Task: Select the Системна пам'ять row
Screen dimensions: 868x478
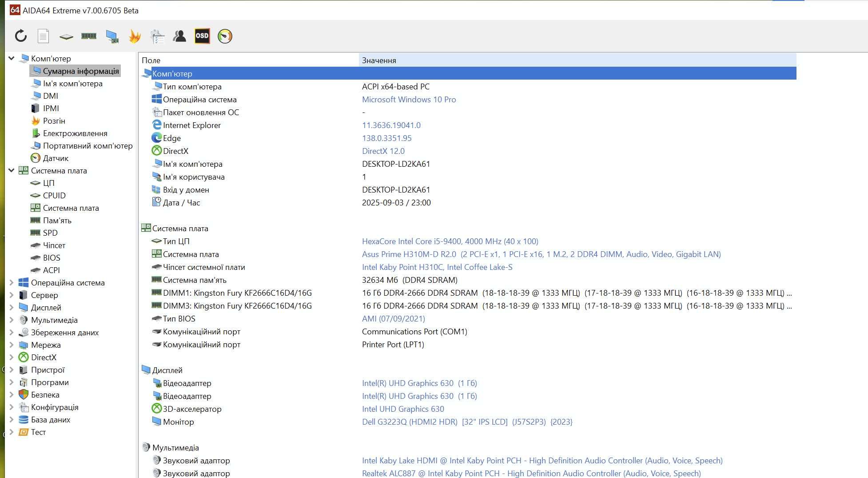Action: (469, 280)
